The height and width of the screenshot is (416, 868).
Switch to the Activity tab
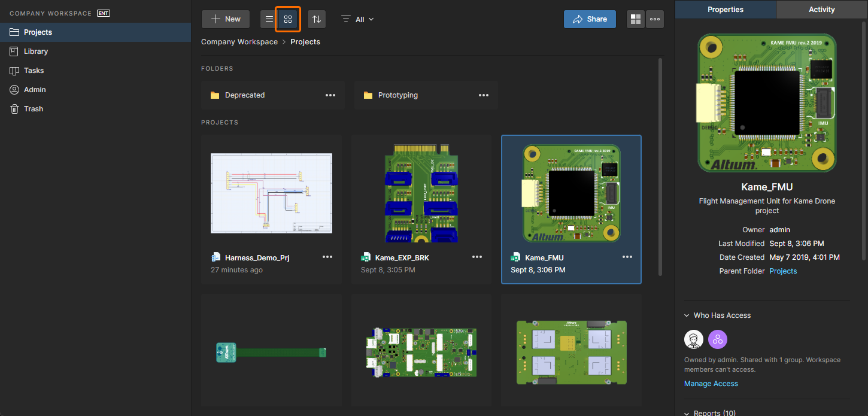click(821, 10)
